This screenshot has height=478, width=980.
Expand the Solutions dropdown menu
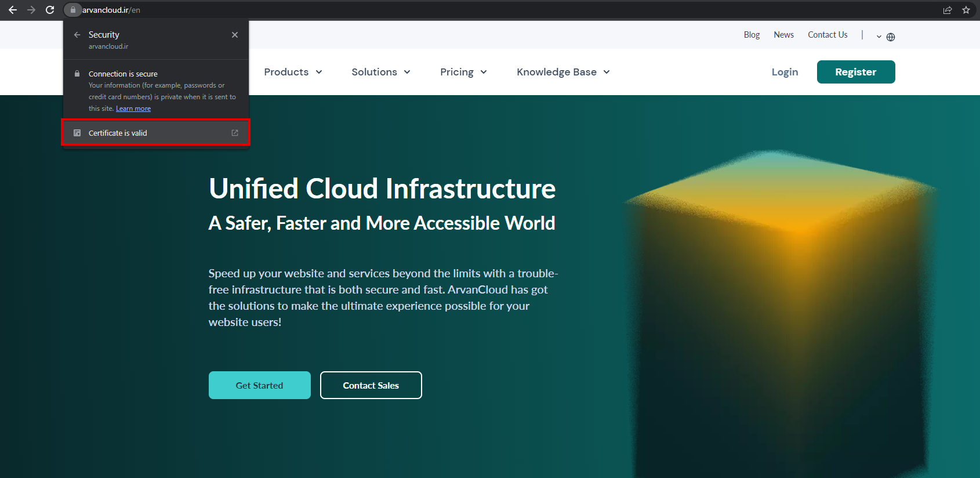coord(380,72)
